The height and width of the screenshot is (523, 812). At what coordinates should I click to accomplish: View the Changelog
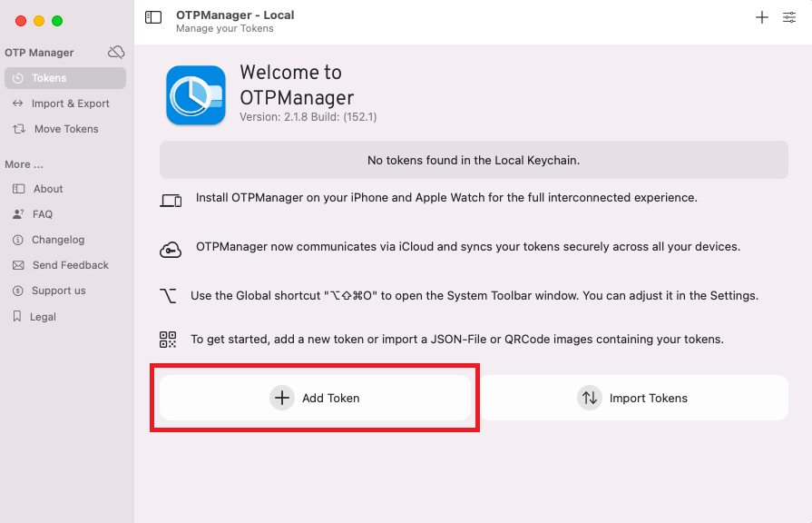(x=65, y=240)
